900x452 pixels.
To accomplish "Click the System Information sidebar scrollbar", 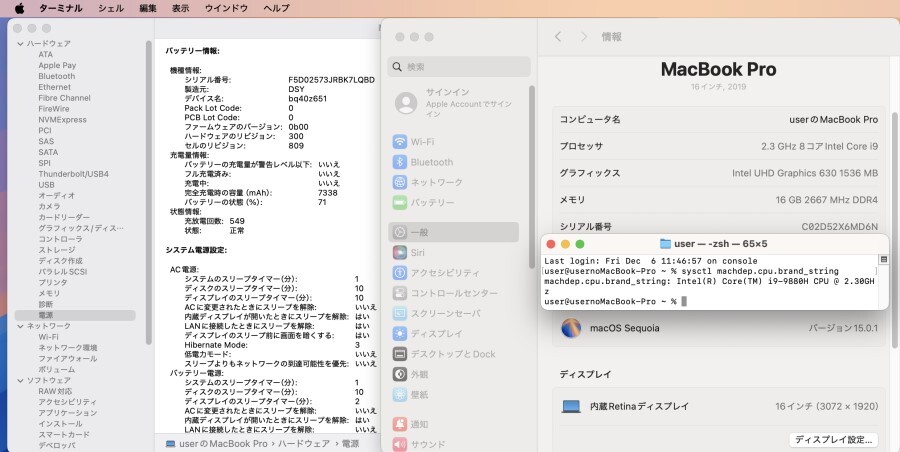I will click(149, 192).
